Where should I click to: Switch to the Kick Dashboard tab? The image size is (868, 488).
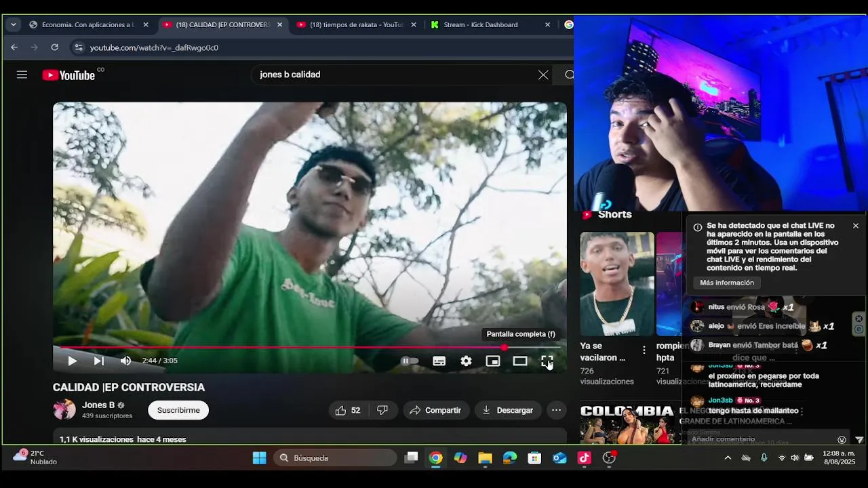coord(490,24)
